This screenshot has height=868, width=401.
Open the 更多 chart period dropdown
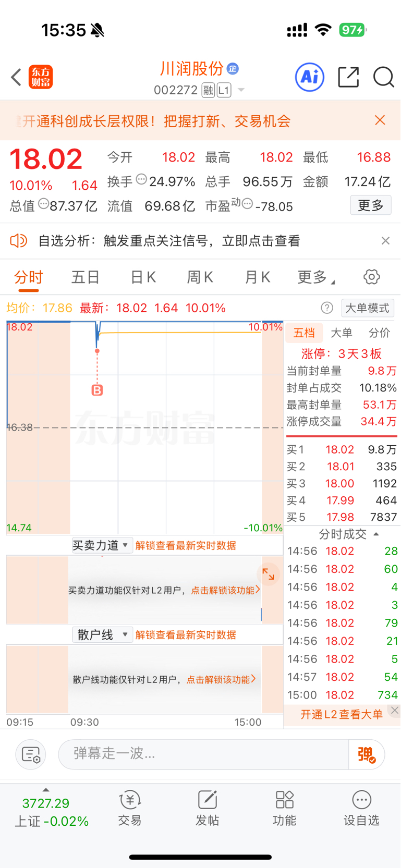tap(316, 277)
